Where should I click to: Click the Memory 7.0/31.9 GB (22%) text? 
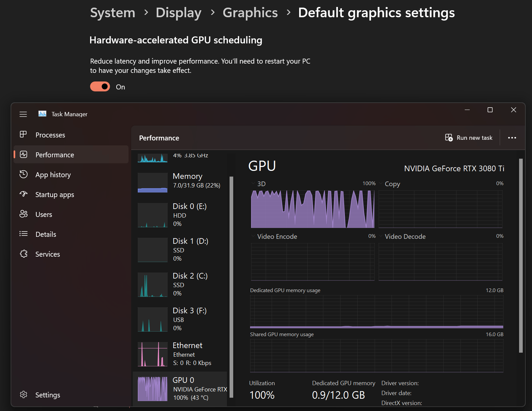[x=196, y=185]
